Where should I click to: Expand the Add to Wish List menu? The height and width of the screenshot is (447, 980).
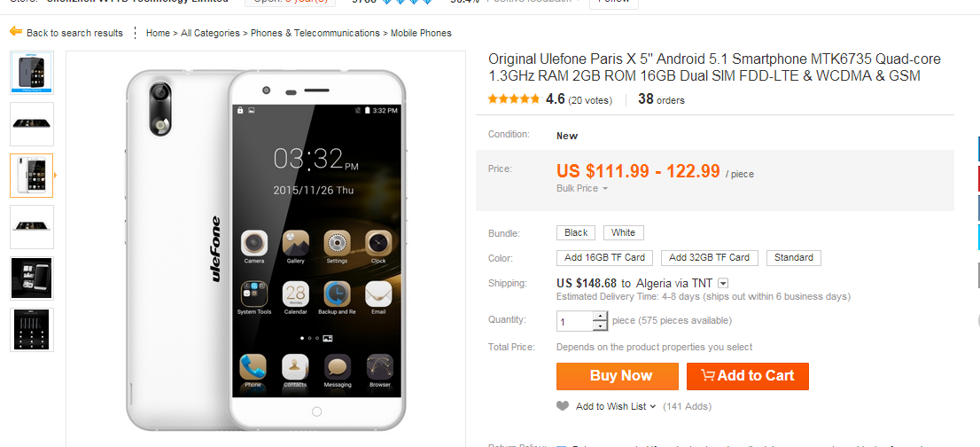(616, 406)
